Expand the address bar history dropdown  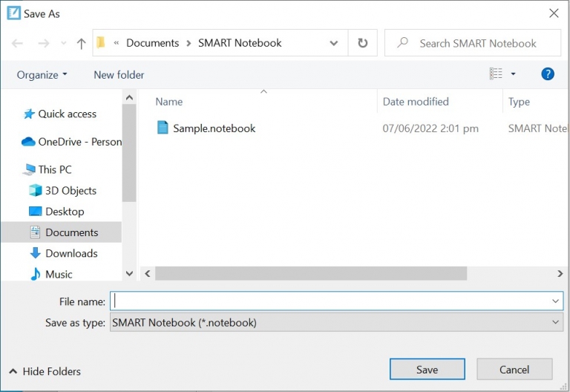tap(334, 43)
